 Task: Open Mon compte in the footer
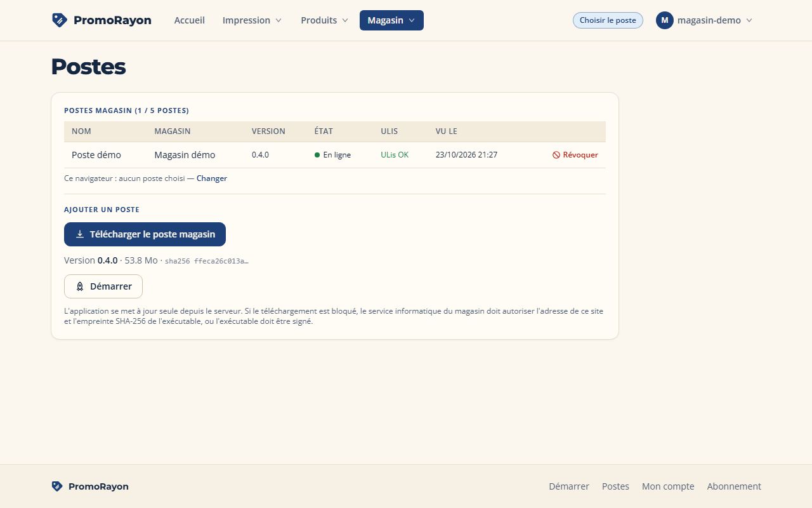668,486
